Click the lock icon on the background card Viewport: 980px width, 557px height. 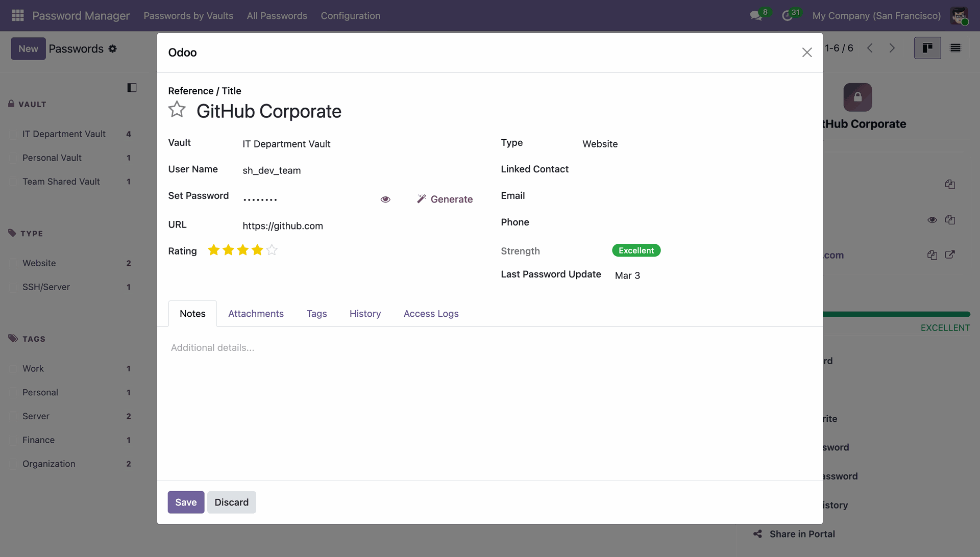click(857, 97)
